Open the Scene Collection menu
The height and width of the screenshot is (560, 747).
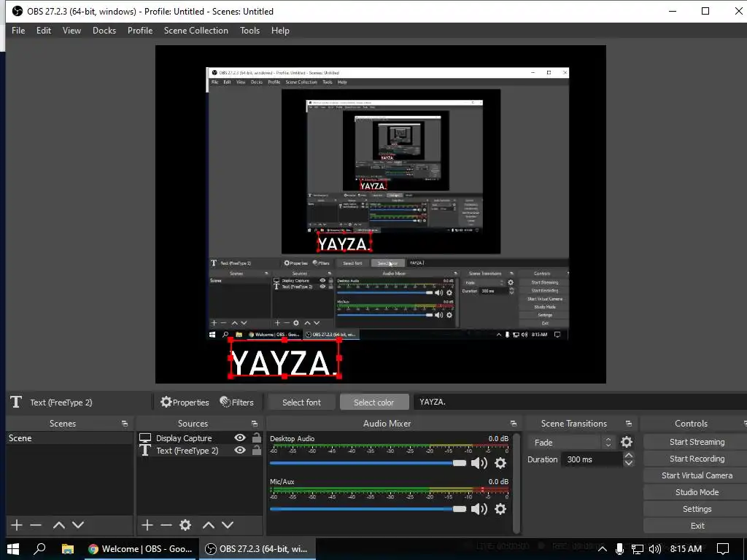(x=196, y=31)
